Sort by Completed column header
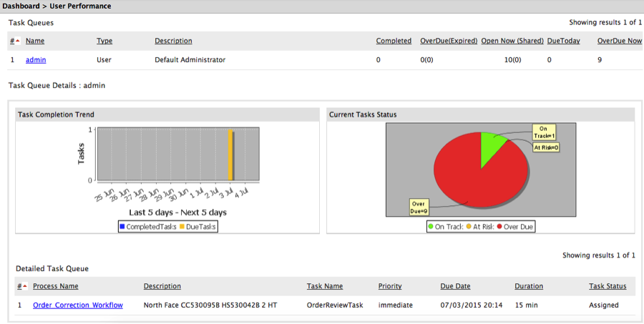The image size is (644, 324). coord(394,41)
